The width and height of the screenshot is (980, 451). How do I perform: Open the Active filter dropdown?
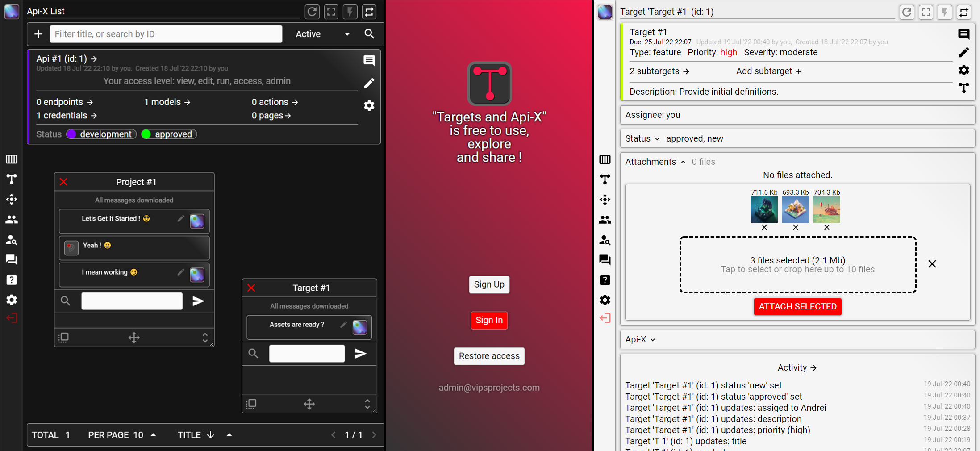[x=323, y=34]
